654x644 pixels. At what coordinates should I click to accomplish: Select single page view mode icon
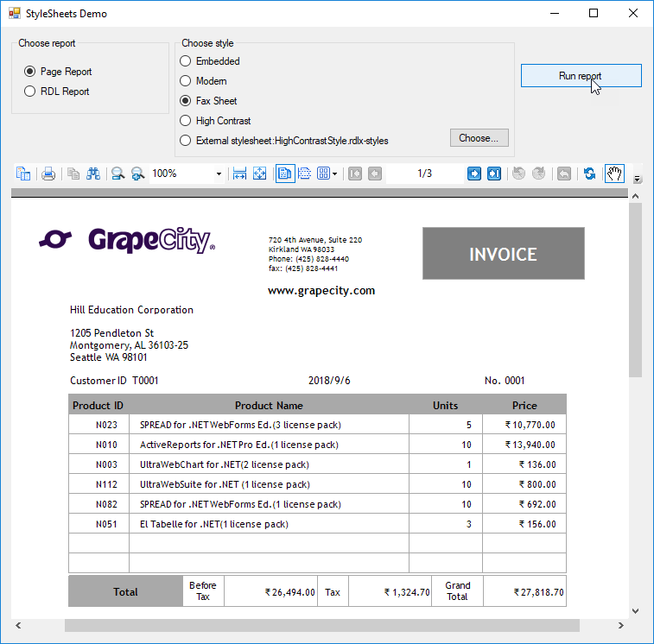click(x=285, y=174)
